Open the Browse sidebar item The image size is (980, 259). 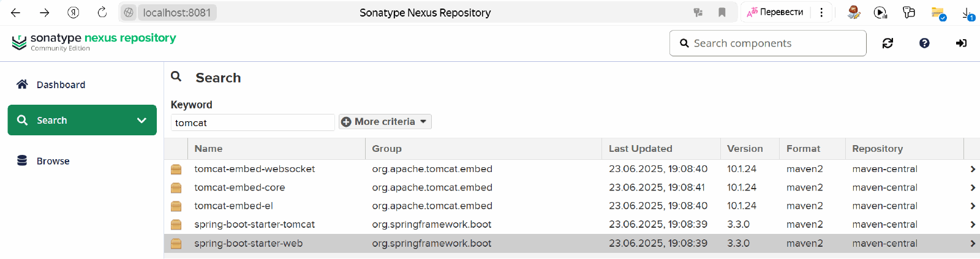click(x=53, y=161)
